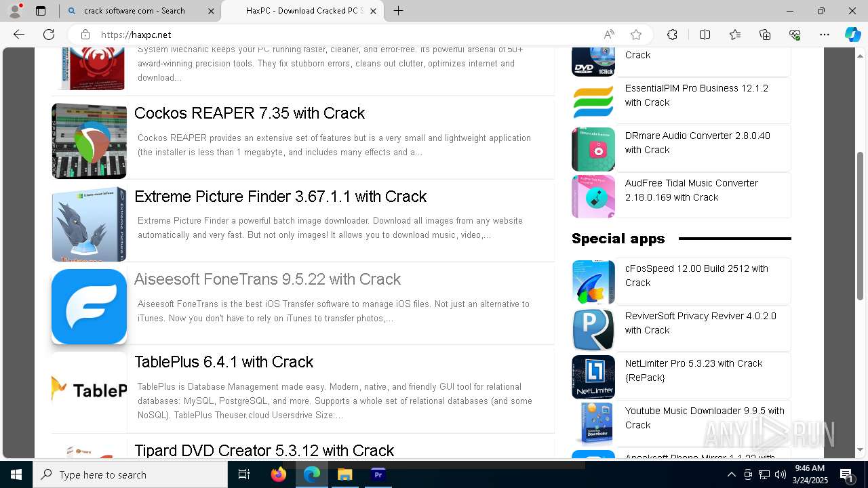
Task: Launch the Copilot sidebar icon
Action: [x=852, y=35]
